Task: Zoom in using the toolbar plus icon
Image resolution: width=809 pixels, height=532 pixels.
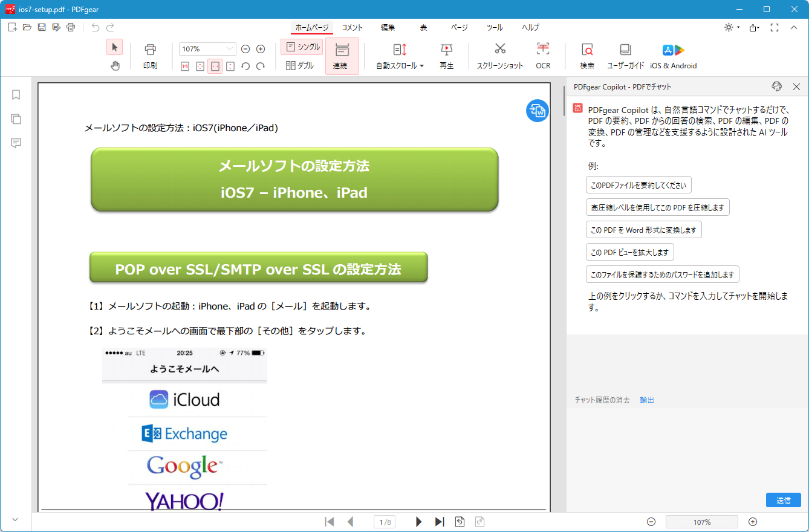Action: [261, 49]
